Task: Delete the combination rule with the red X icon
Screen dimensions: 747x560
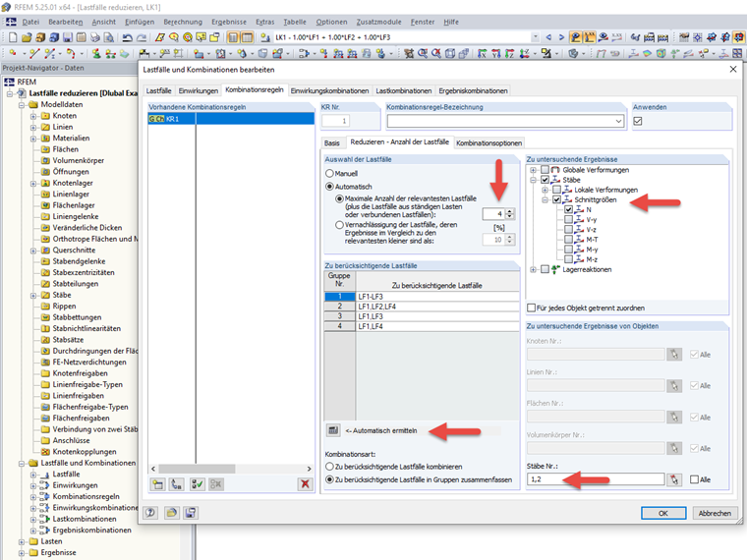Action: click(x=305, y=484)
